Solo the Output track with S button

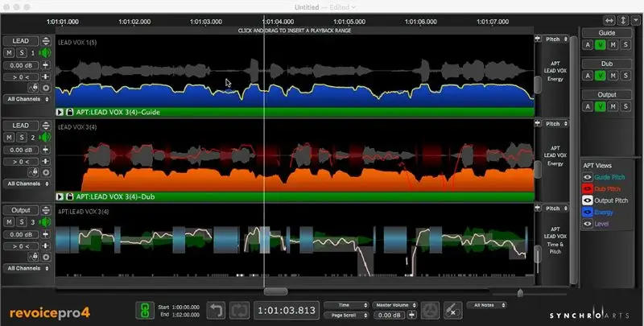[x=21, y=222]
